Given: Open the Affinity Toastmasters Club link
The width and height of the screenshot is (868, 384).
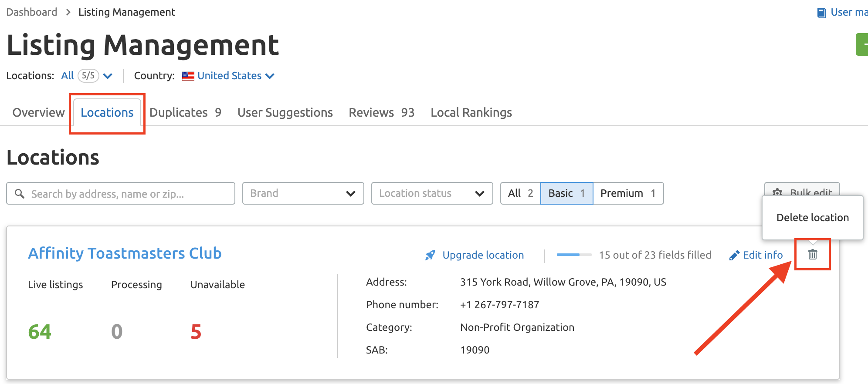Looking at the screenshot, I should tap(125, 253).
